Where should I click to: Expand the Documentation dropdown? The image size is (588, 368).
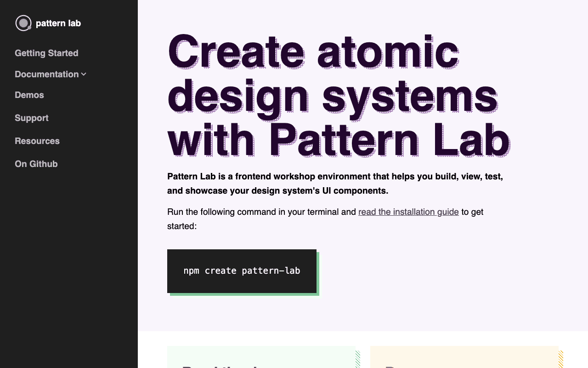point(47,74)
